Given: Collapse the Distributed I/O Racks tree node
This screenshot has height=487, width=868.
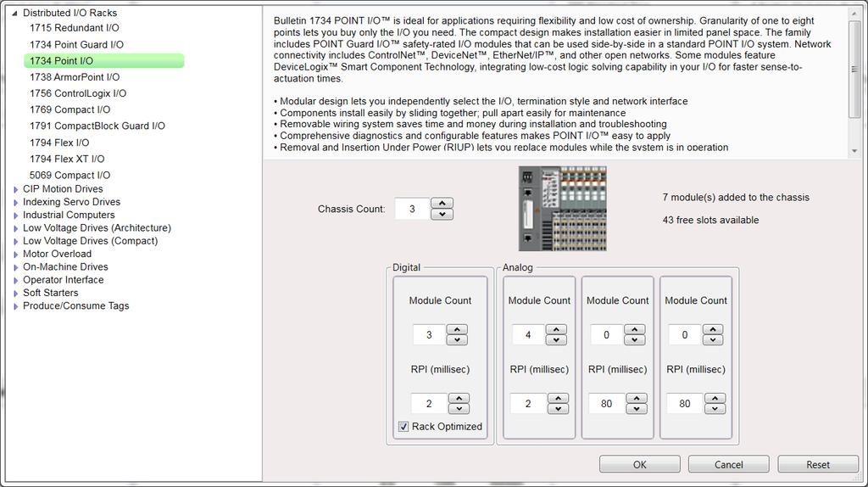Looking at the screenshot, I should coord(15,13).
